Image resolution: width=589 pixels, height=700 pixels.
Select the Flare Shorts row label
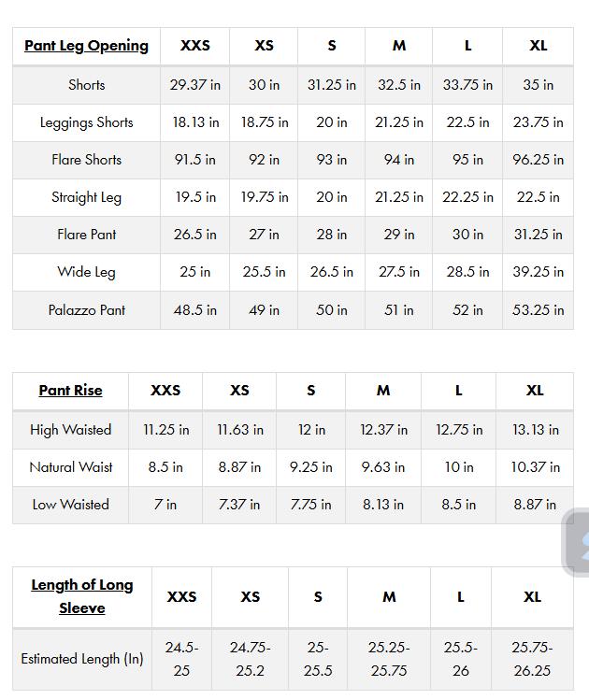tap(86, 160)
